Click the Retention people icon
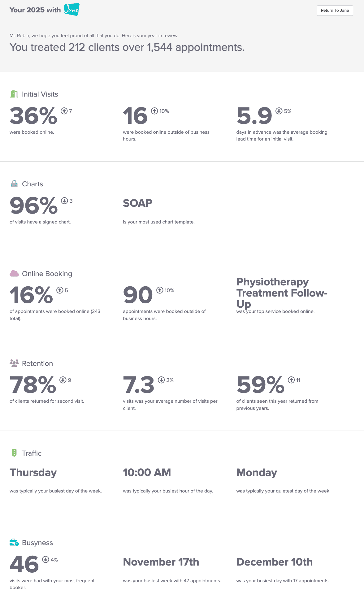The width and height of the screenshot is (364, 603). [x=14, y=363]
